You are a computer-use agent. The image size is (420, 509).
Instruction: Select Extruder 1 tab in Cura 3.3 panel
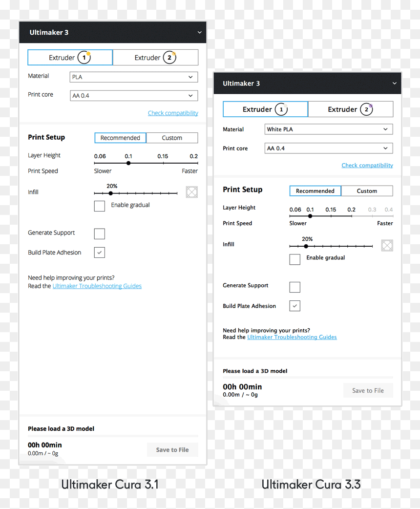(266, 109)
